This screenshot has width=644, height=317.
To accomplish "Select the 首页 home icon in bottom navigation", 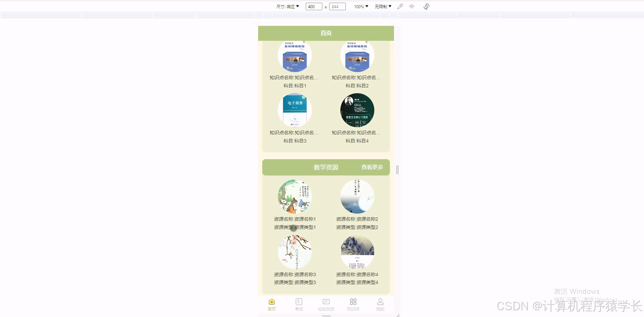I will click(271, 301).
